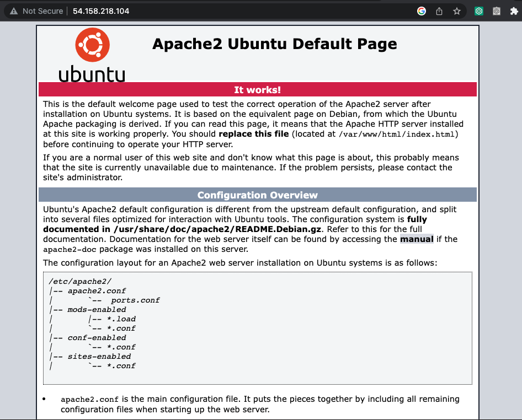
Task: Click mods-enabled in the config tree
Action: click(97, 309)
